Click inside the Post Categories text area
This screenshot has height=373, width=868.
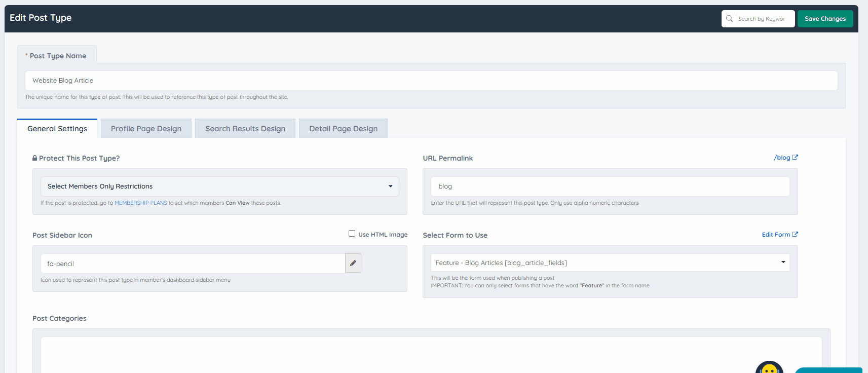pyautogui.click(x=431, y=355)
